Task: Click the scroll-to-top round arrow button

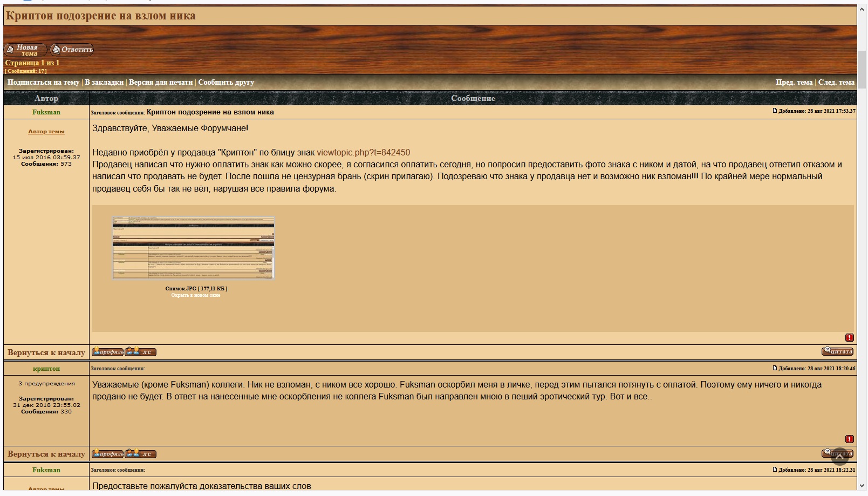Action: tap(839, 456)
